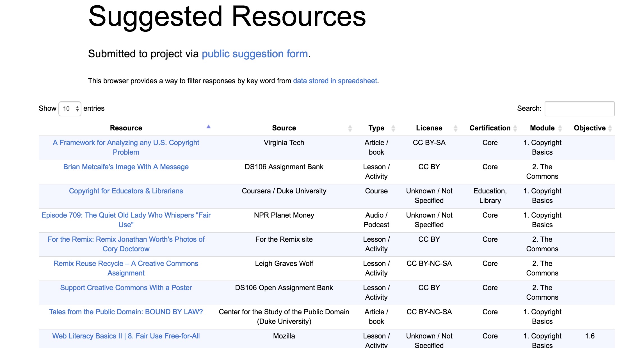
Task: Click sort arrows icon beside Certification header
Action: pos(515,128)
